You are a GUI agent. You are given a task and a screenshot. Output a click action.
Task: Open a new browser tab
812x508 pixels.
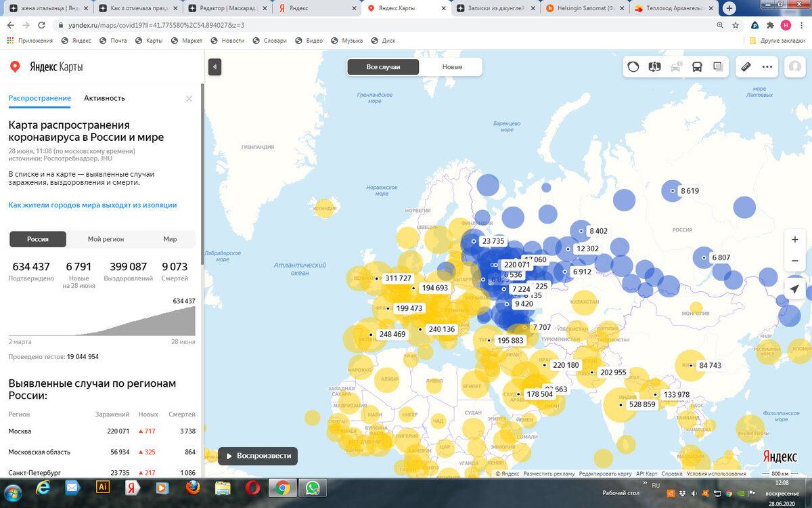(729, 9)
